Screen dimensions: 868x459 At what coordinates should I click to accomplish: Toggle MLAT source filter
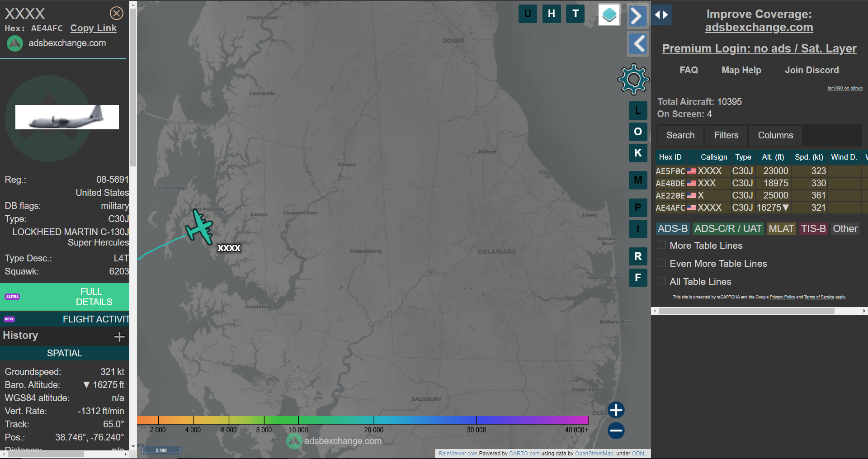(781, 229)
